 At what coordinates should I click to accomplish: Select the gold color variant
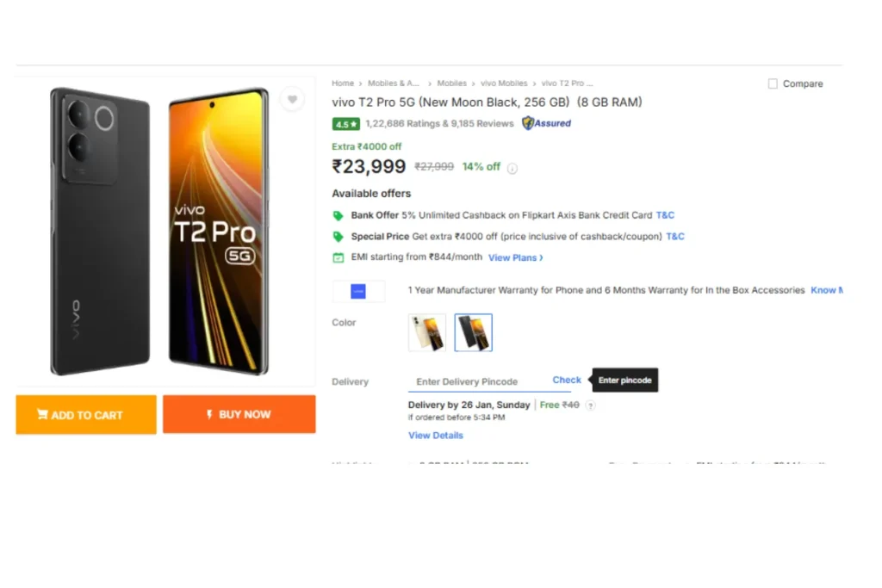point(427,333)
